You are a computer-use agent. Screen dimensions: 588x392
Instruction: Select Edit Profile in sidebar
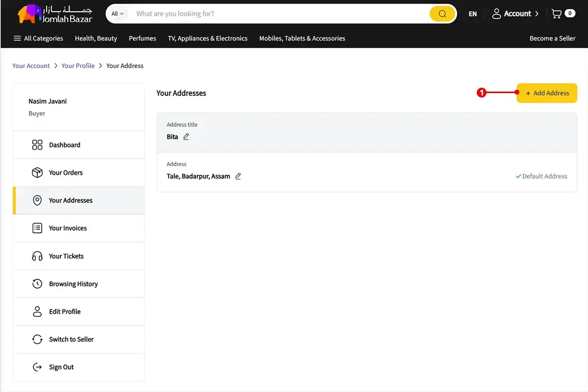click(65, 312)
